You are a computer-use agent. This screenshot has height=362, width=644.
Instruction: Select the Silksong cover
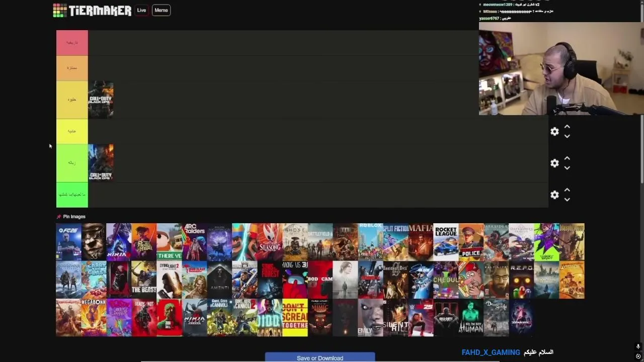270,242
